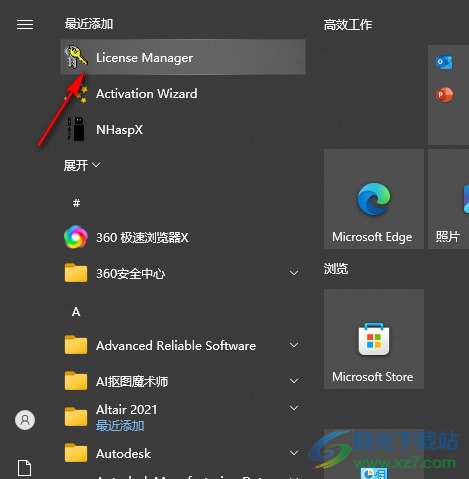Click the 浏览 group title

(336, 269)
